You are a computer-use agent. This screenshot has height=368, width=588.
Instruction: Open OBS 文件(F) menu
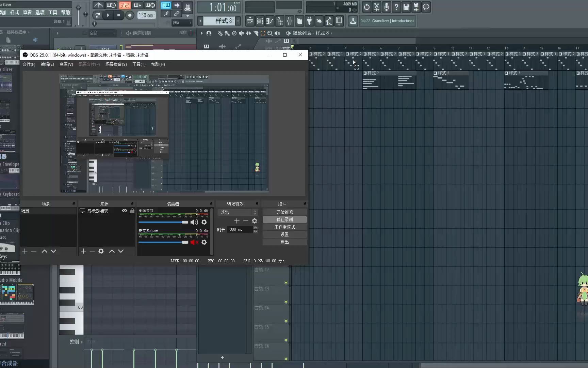29,64
